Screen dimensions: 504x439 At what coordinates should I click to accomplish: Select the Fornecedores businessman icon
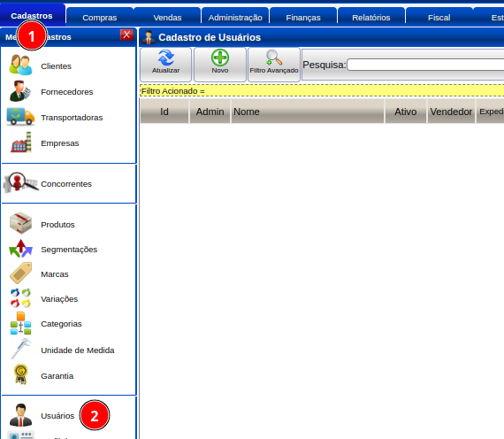(20, 91)
